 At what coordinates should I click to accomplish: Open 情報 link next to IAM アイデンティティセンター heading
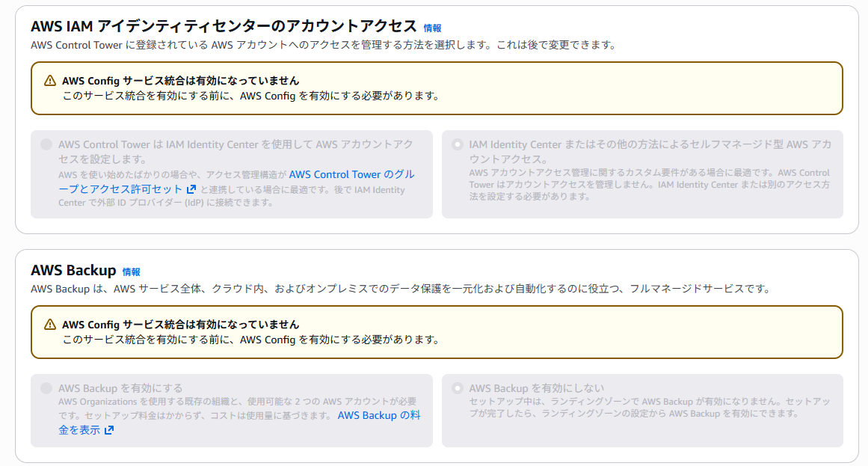432,28
